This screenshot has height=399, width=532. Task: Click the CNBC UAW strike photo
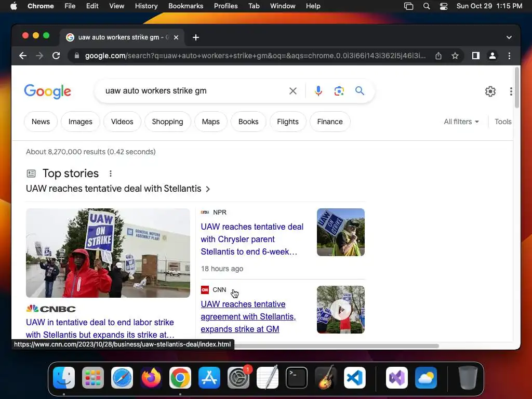point(108,253)
